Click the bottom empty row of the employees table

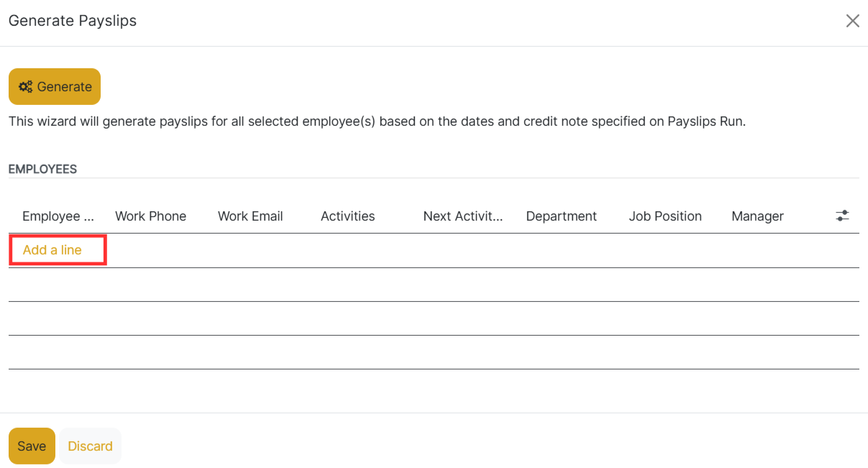434,352
